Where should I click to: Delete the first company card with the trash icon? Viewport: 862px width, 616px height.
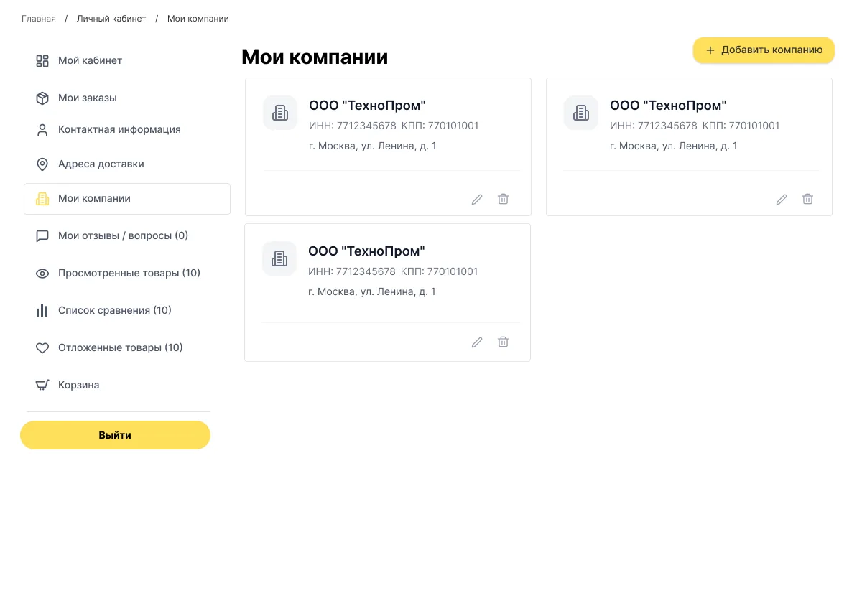point(503,199)
